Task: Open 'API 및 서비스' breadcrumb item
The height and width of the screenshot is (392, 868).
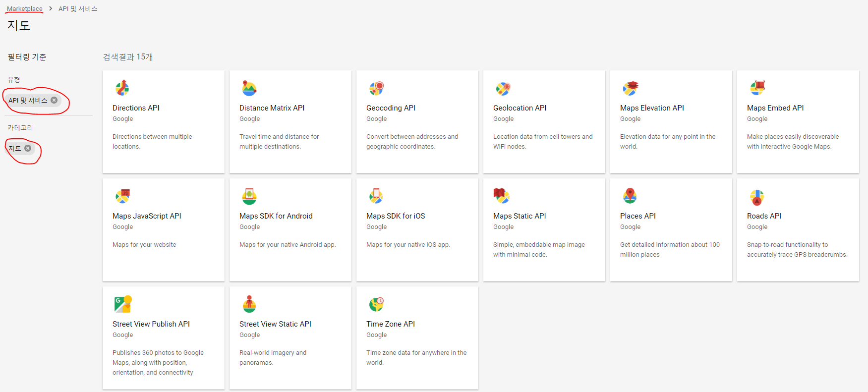Action: [78, 9]
